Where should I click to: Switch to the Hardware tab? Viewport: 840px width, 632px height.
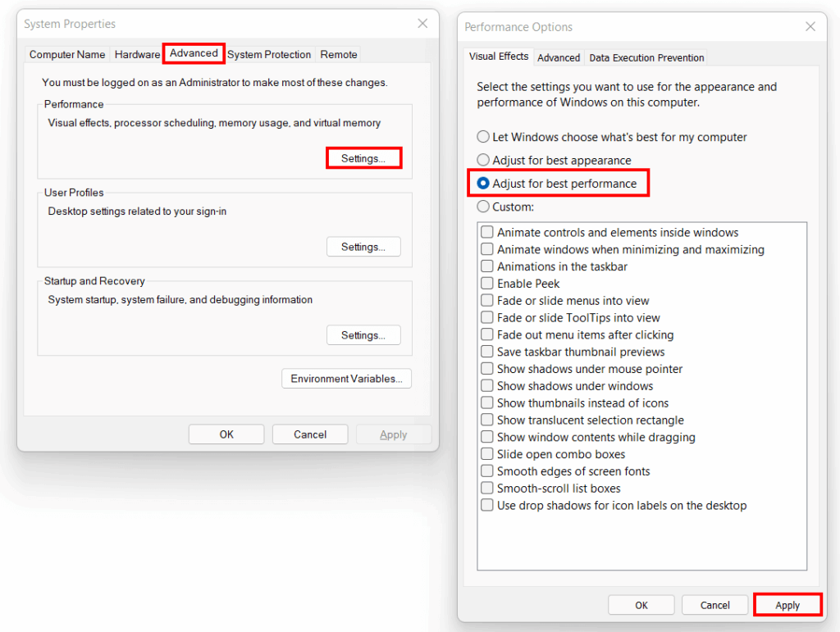(x=137, y=54)
